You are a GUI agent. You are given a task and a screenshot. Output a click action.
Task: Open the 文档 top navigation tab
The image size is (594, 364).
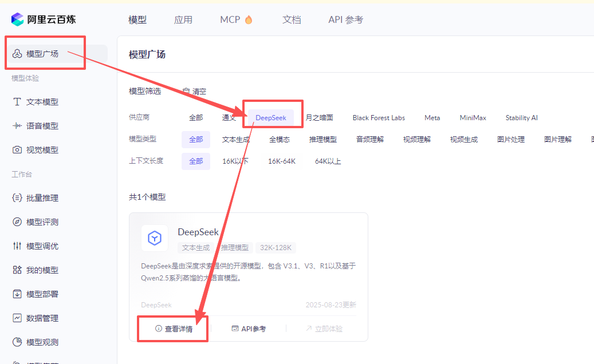pos(292,19)
